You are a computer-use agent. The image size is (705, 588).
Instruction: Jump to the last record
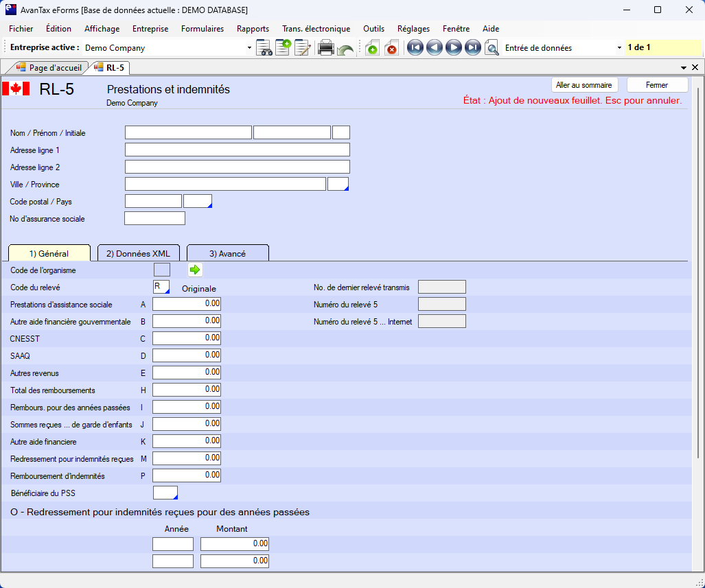pos(473,47)
